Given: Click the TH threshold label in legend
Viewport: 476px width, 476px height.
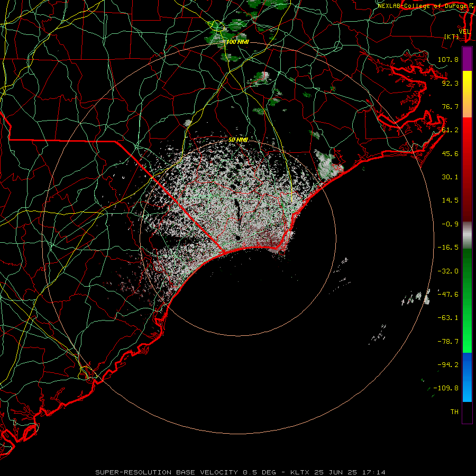Looking at the screenshot, I should point(454,411).
